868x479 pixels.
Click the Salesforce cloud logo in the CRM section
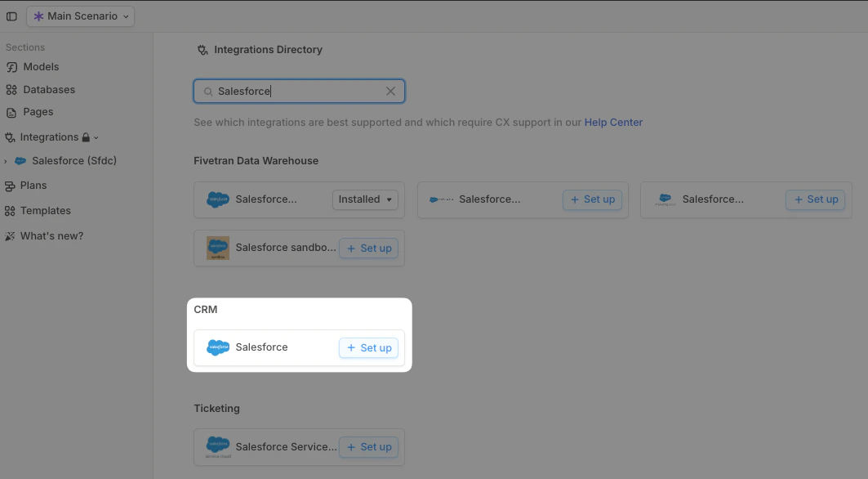coord(217,347)
